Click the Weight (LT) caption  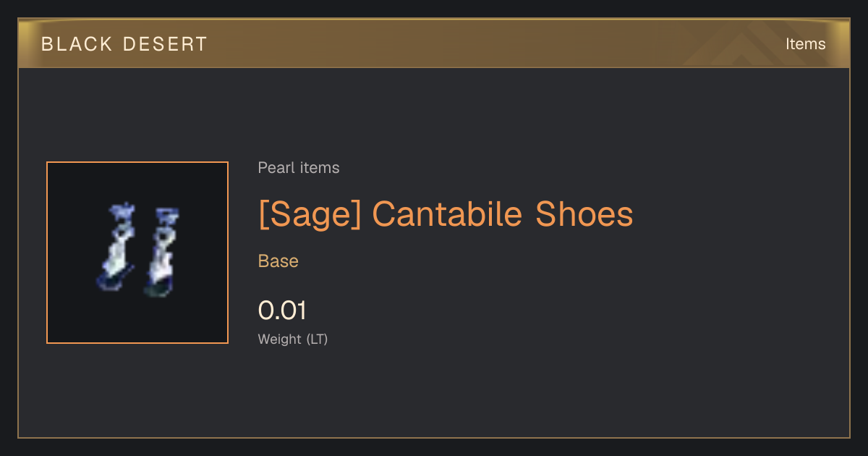coord(293,339)
